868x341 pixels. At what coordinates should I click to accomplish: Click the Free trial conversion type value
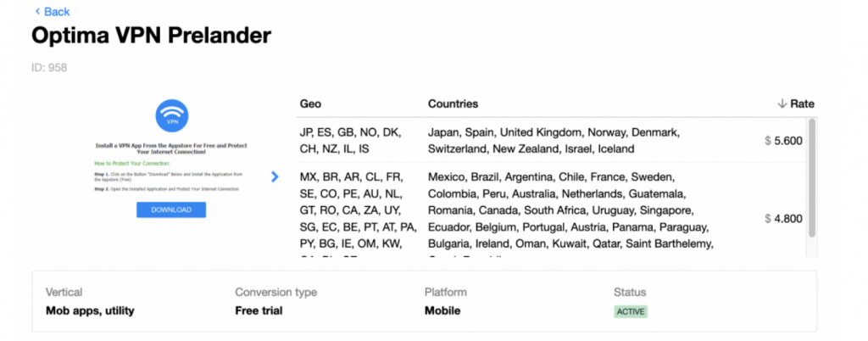259,310
